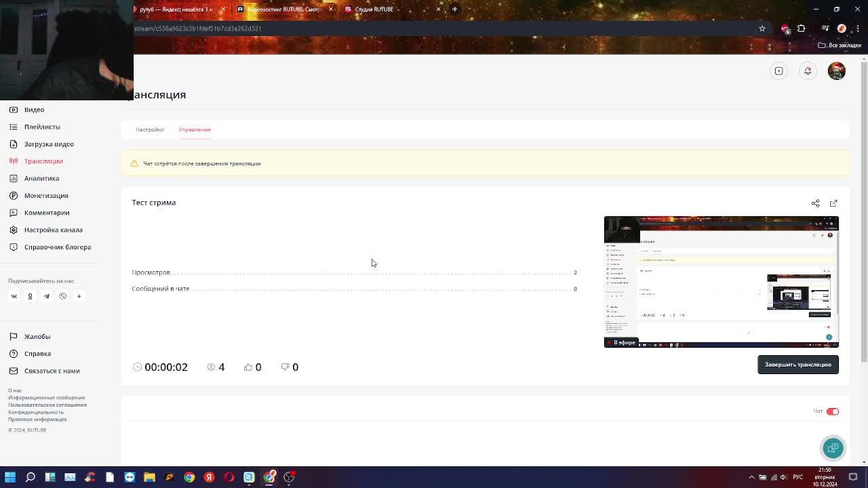Select Трансляции in the sidebar
This screenshot has width=868, height=488.
tap(36, 161)
